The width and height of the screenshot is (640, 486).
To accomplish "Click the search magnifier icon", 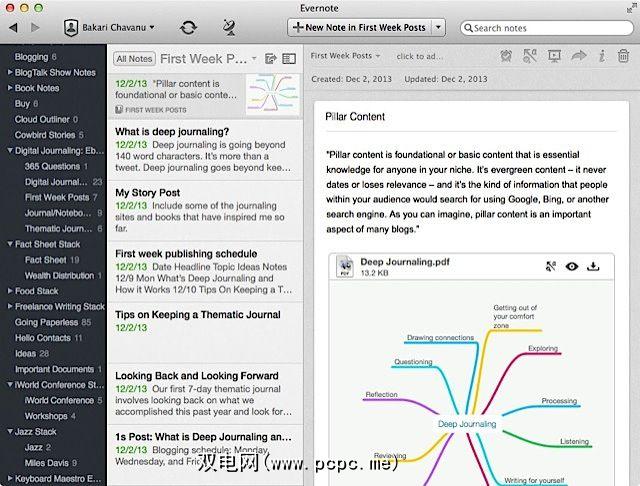I will 469,28.
